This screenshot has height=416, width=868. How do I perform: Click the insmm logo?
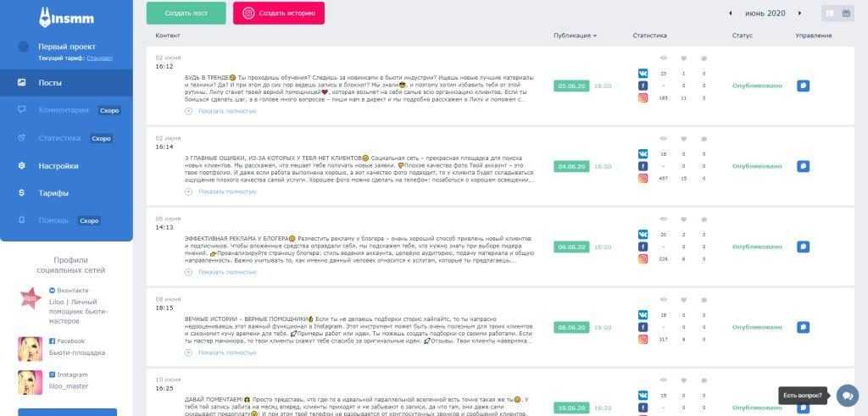click(66, 18)
